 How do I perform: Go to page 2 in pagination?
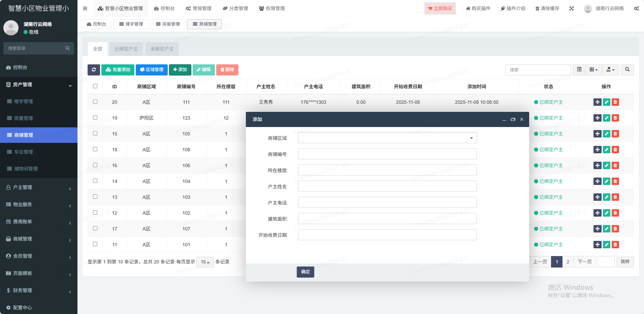pos(568,262)
